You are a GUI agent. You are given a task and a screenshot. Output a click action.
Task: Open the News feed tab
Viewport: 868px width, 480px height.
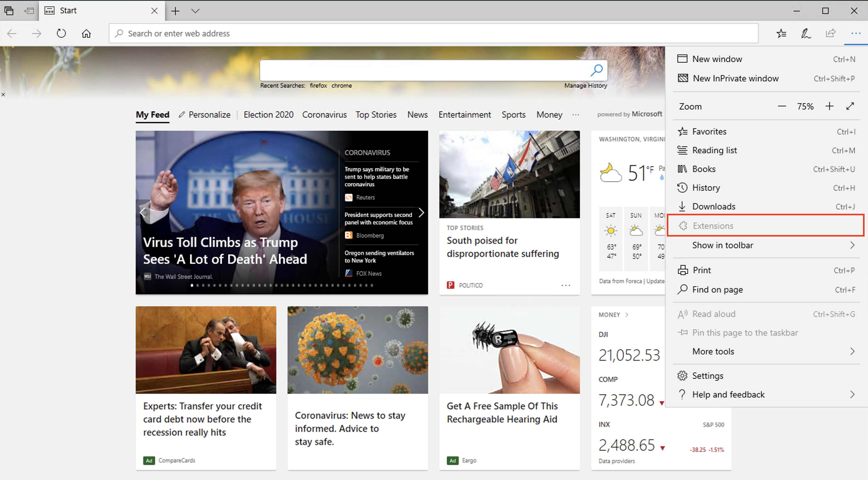click(x=417, y=115)
